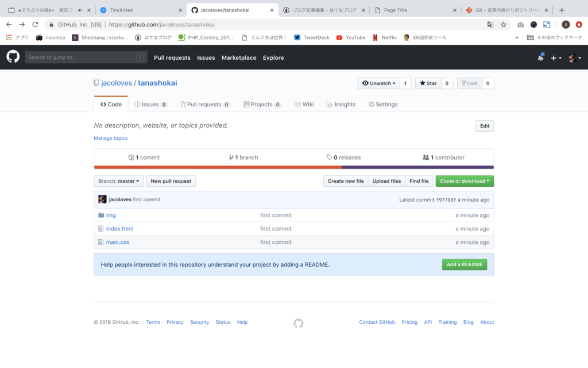Open the img folder
Image resolution: width=588 pixels, height=368 pixels.
(111, 215)
